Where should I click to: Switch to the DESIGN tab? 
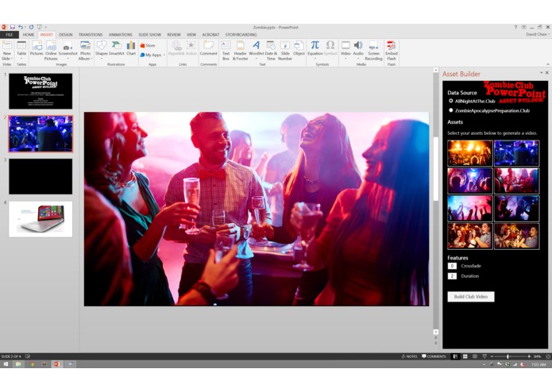point(65,35)
